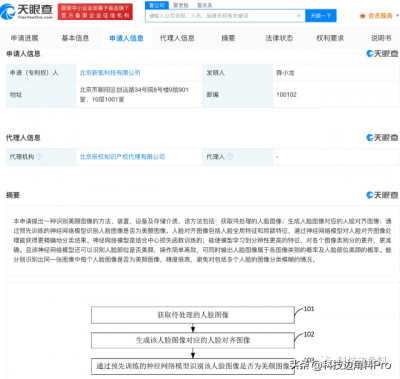This screenshot has height=379, width=400.
Task: Open the 会员服务 menu
Action: pyautogui.click(x=380, y=16)
